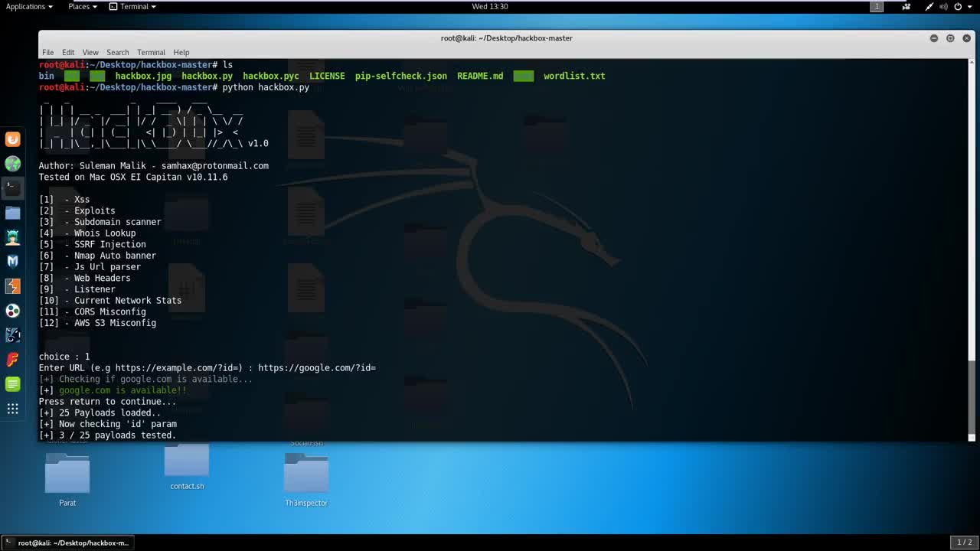Screen dimensions: 980x551
Task: Open the Files manager dock icon
Action: pos(12,213)
